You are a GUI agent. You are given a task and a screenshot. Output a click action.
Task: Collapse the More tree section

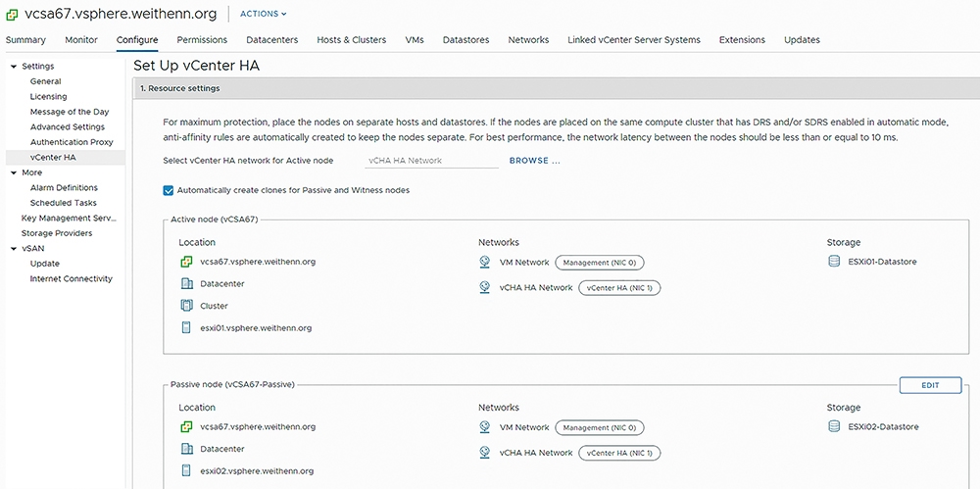[14, 172]
